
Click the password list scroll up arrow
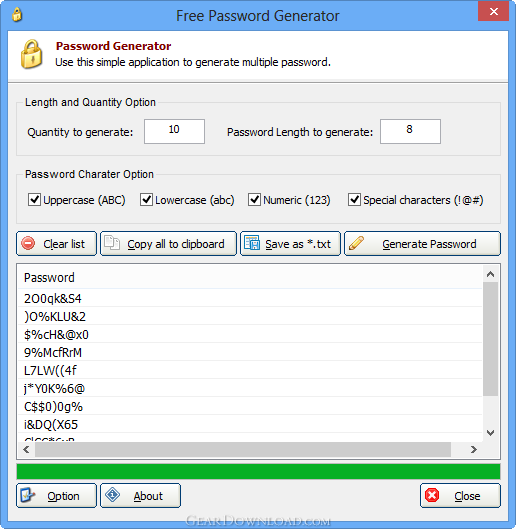point(490,274)
